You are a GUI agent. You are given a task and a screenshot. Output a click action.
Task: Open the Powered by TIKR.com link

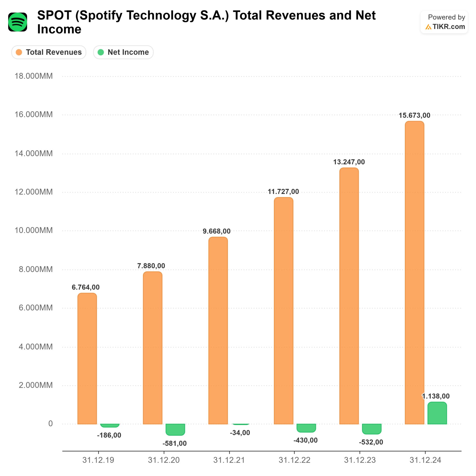pos(444,22)
